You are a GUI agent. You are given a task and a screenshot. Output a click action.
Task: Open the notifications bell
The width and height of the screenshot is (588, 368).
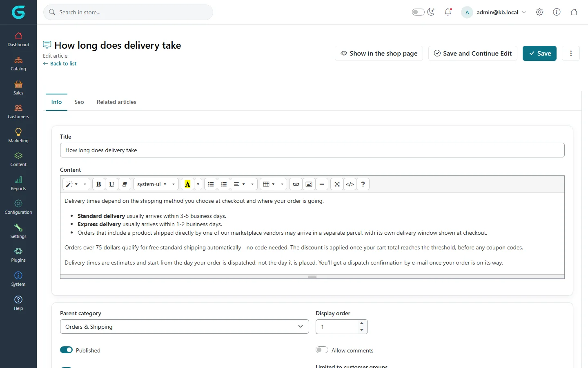pos(448,12)
